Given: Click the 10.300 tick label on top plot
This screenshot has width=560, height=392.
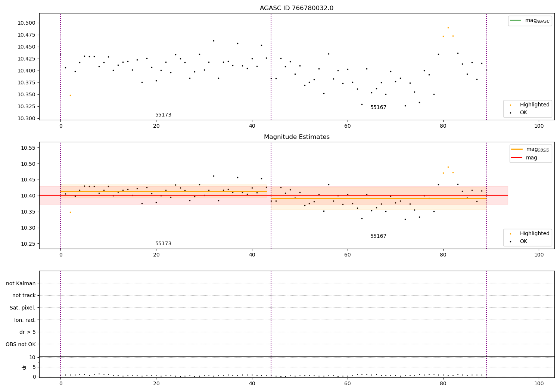Looking at the screenshot, I should click(x=27, y=118).
